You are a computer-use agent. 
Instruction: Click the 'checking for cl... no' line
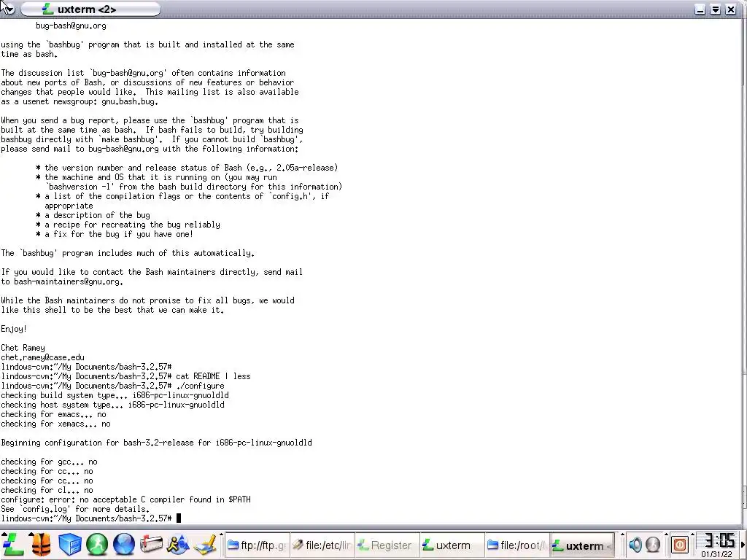tap(47, 490)
